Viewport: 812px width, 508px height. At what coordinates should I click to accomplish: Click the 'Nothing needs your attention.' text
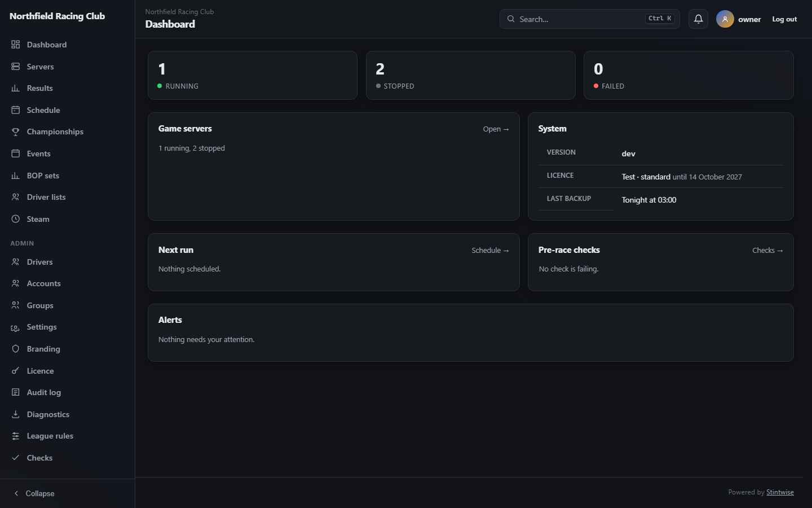(x=206, y=340)
